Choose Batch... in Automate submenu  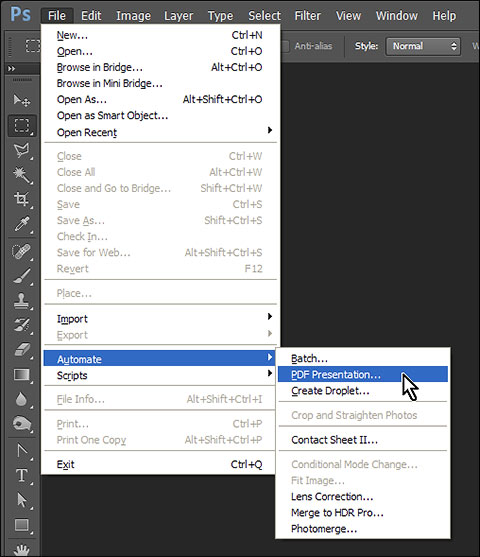[363, 358]
